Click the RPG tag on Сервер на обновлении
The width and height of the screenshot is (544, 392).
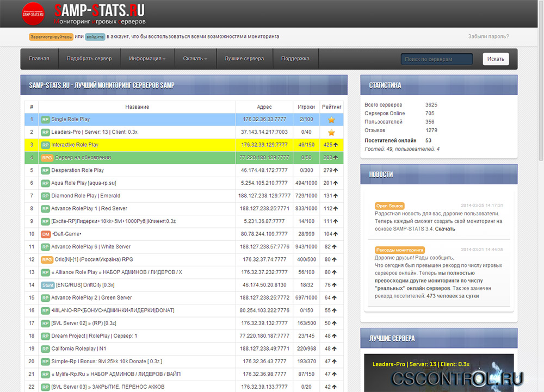(x=47, y=158)
